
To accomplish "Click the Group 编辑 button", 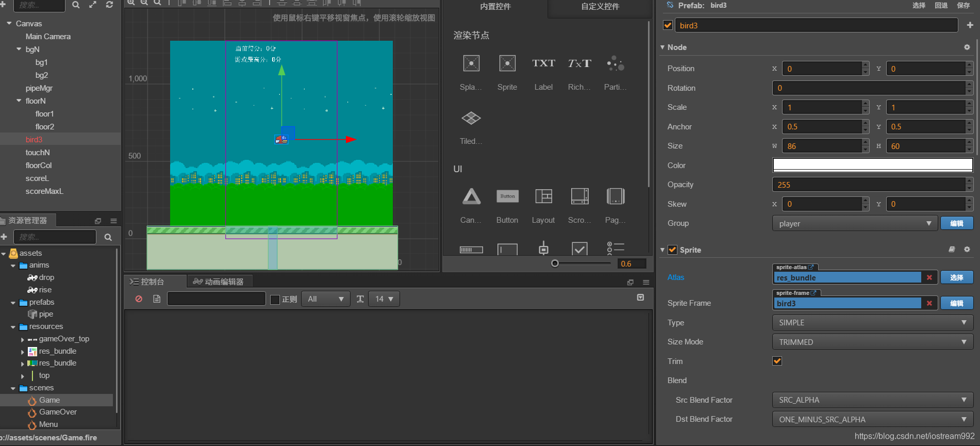I will [957, 223].
